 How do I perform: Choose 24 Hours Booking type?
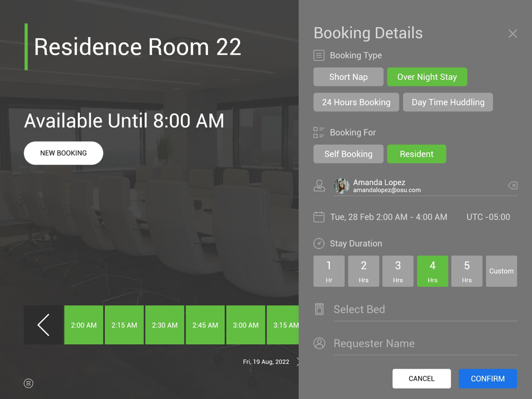point(356,102)
